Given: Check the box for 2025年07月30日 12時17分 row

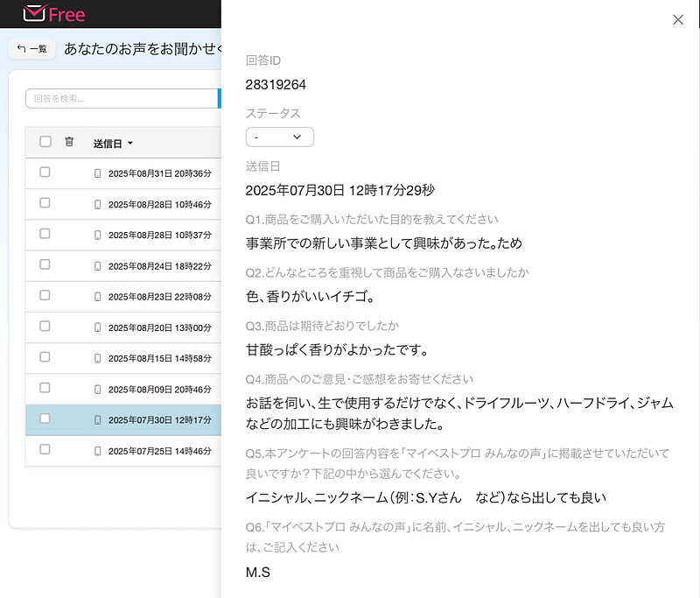Looking at the screenshot, I should (x=45, y=419).
